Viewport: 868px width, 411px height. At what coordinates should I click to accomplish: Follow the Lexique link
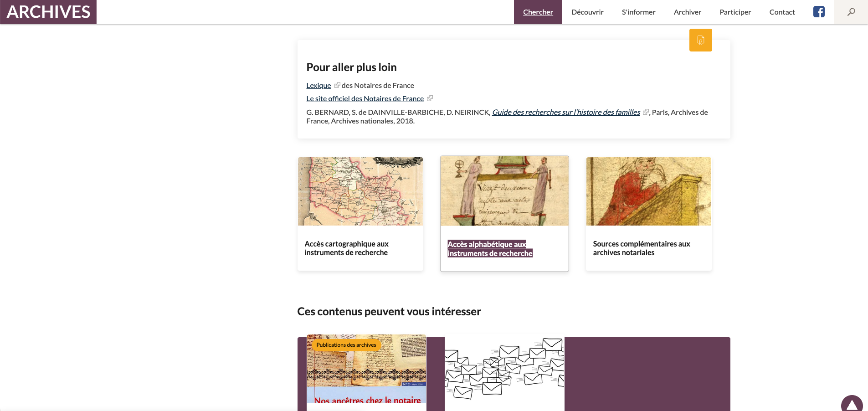click(318, 85)
